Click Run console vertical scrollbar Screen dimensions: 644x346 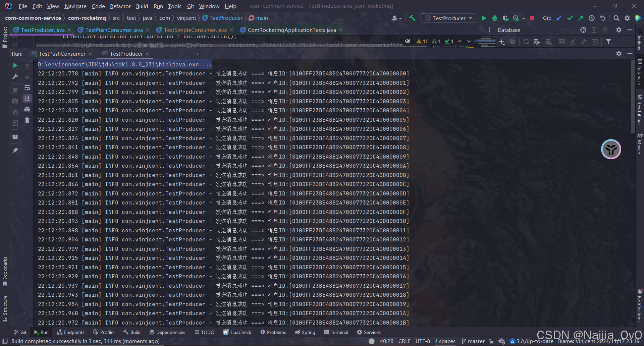tap(633, 97)
